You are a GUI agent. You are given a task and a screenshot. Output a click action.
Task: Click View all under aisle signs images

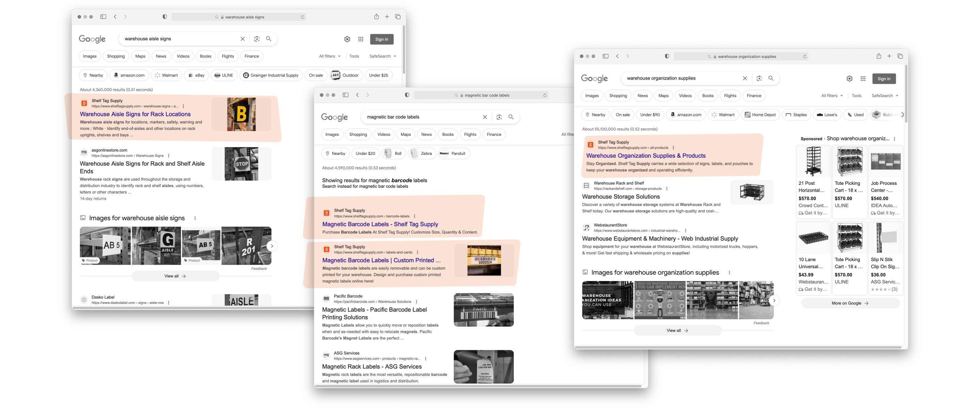tap(175, 276)
